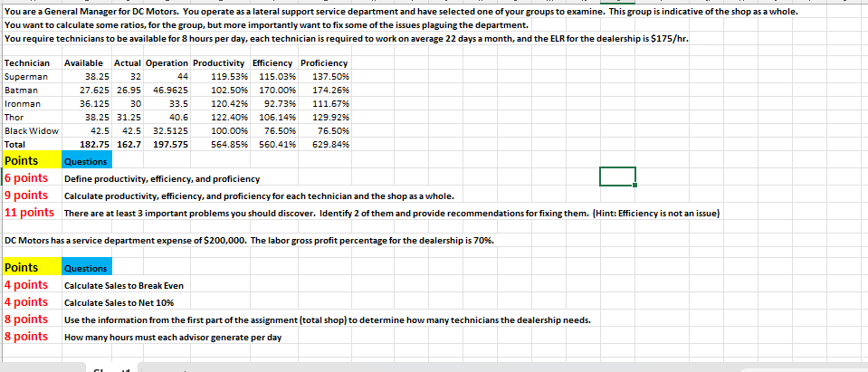
Task: Click the bold "Total" row label
Action: (x=31, y=145)
